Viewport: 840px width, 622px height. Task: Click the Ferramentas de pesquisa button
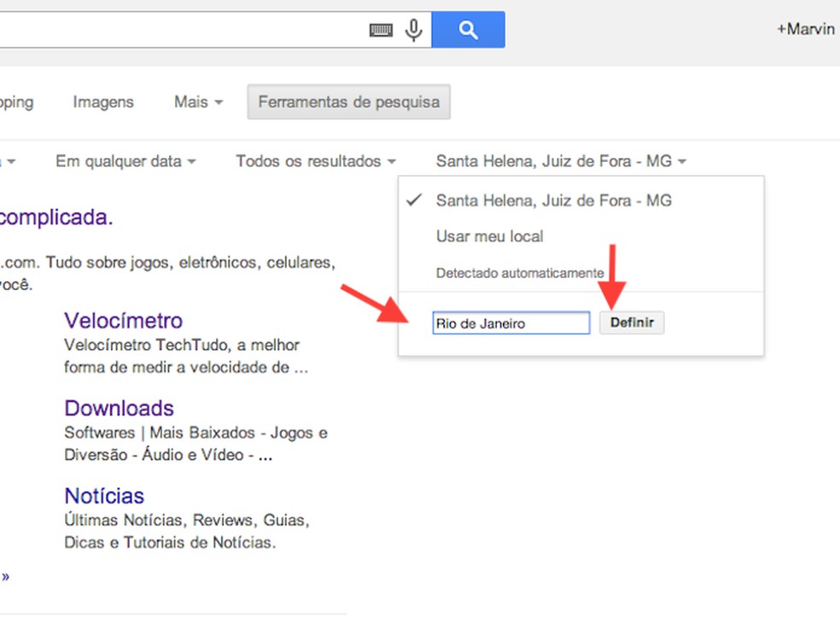point(348,102)
